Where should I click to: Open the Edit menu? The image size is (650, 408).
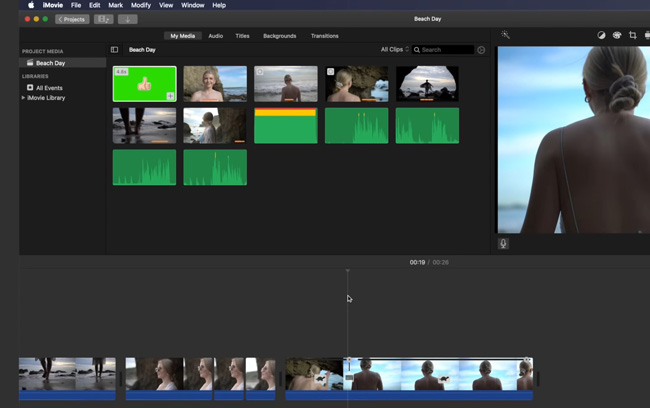click(x=95, y=5)
